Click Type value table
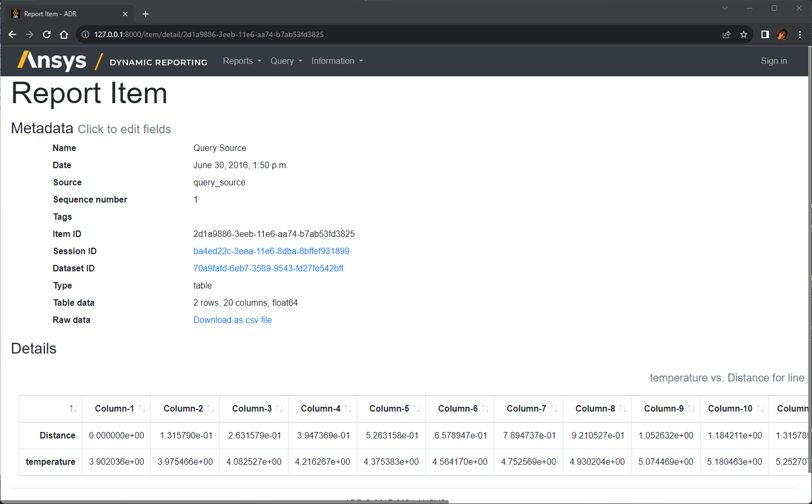The width and height of the screenshot is (812, 504). coord(203,285)
